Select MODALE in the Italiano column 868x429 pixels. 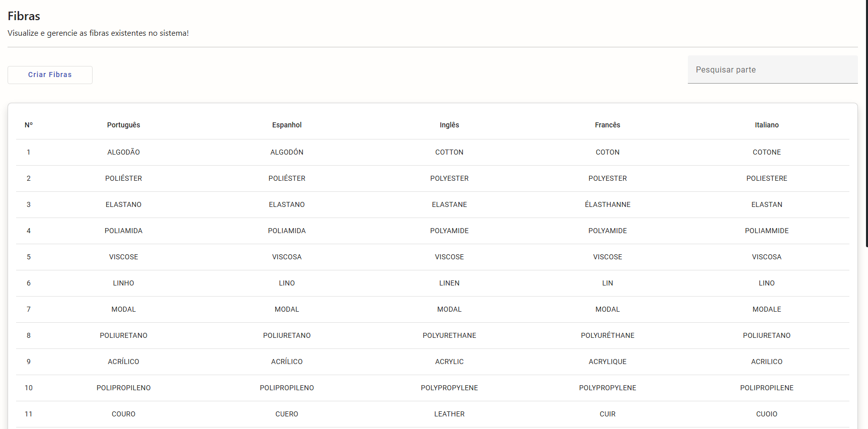tap(766, 309)
